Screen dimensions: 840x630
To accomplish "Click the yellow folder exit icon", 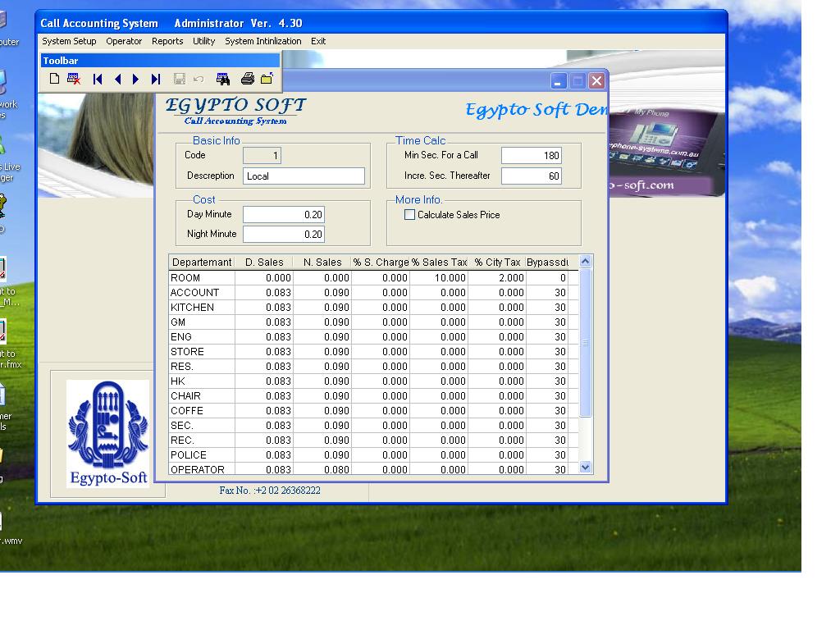I will (267, 79).
